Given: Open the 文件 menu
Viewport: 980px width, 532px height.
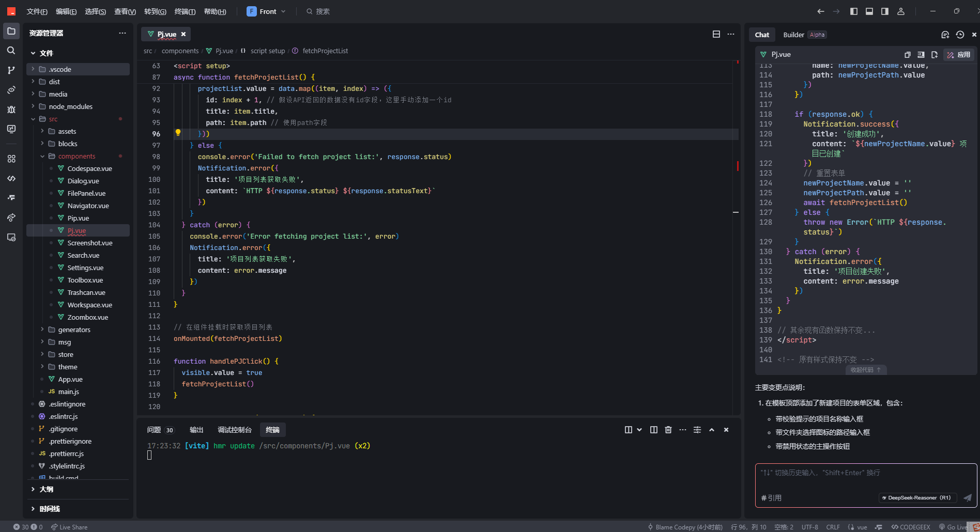Looking at the screenshot, I should point(37,11).
